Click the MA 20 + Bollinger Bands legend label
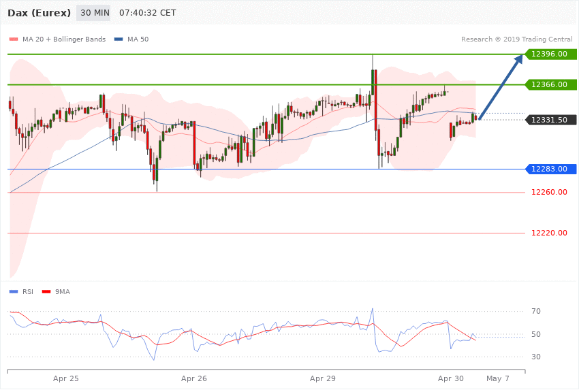 click(64, 39)
